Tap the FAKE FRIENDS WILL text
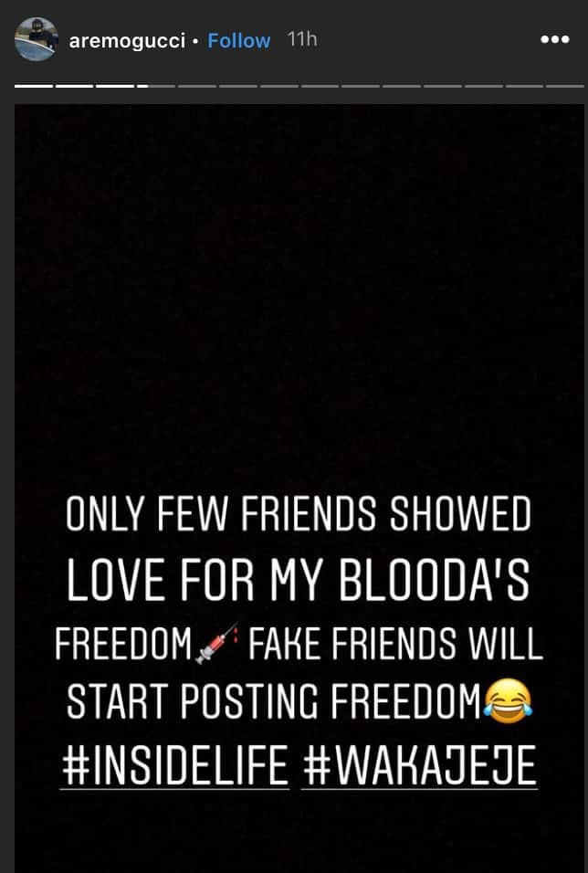Screen dimensions: 588x873 [395, 644]
